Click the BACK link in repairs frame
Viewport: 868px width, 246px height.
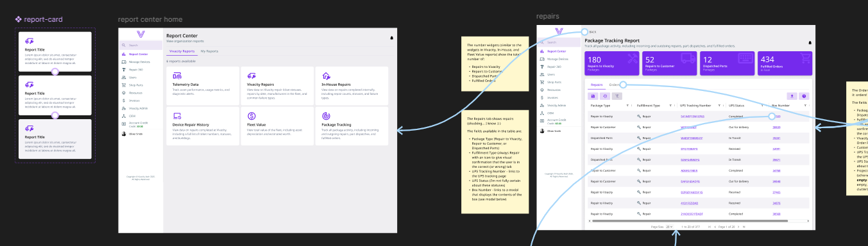[593, 31]
